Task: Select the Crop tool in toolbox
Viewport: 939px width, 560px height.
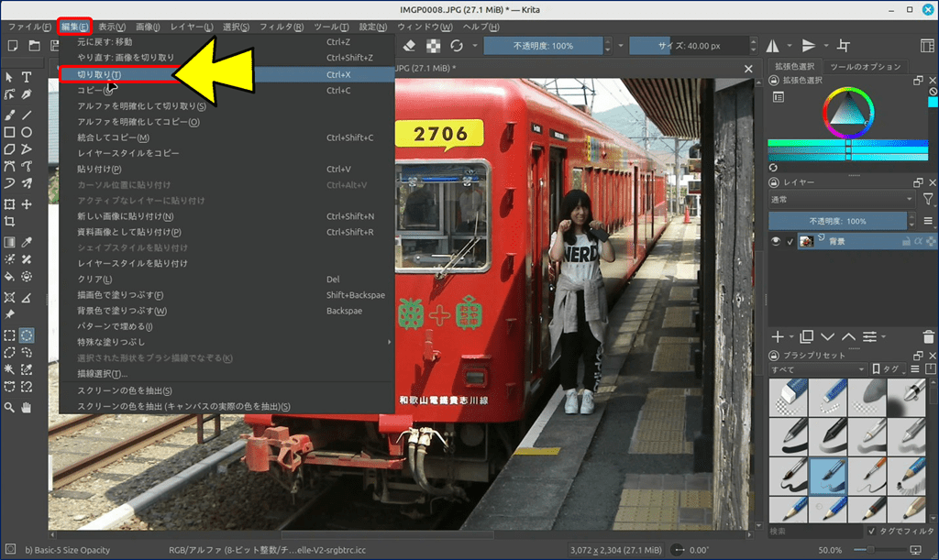Action: coord(9,221)
